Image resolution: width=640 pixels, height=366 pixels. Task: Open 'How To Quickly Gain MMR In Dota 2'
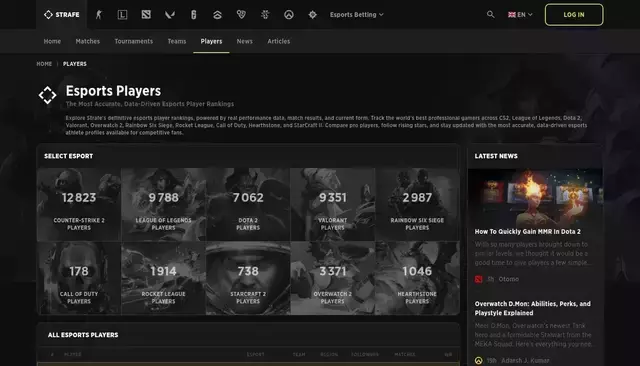coord(527,232)
